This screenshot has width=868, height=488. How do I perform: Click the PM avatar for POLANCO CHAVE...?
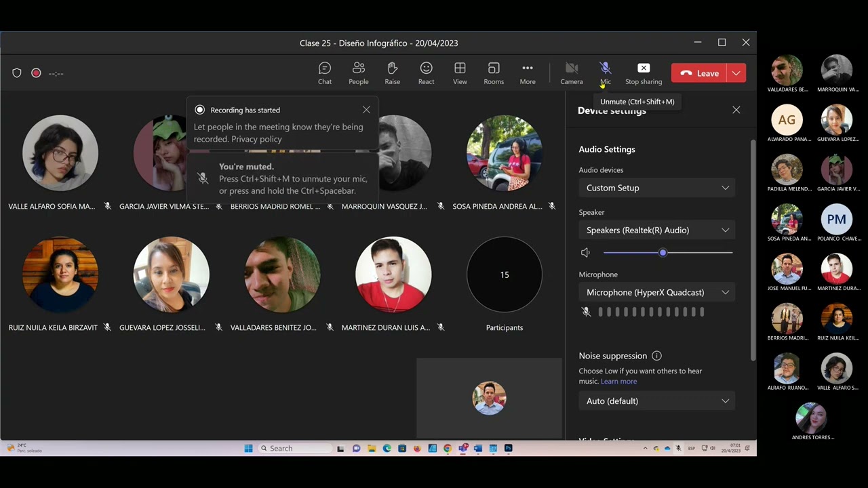click(x=837, y=220)
